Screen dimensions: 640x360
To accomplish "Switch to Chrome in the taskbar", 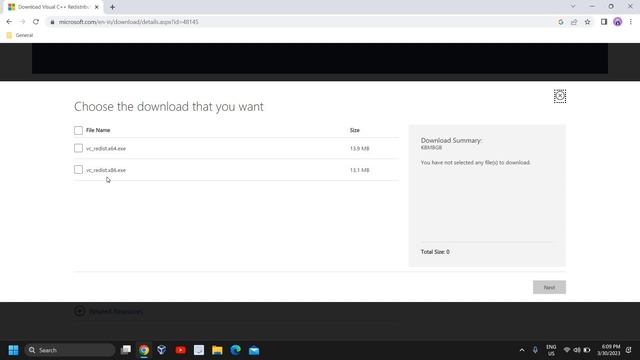I will click(x=144, y=350).
